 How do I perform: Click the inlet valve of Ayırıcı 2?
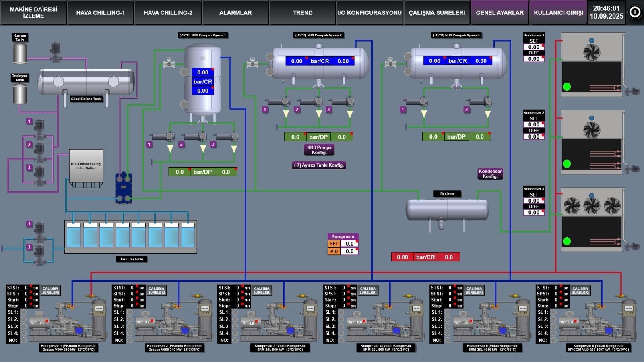point(252,63)
